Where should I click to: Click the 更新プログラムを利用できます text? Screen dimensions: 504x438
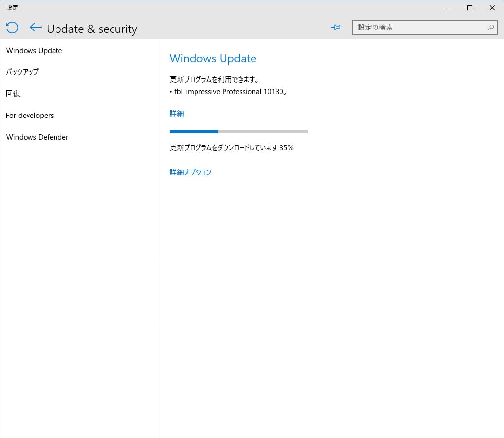pyautogui.click(x=214, y=80)
